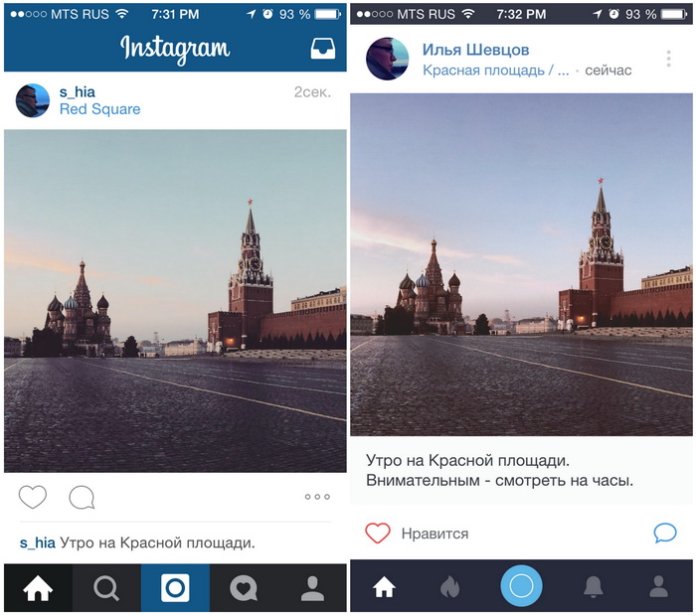696x616 pixels.
Task: Open the Instagram search tab
Action: 106,588
